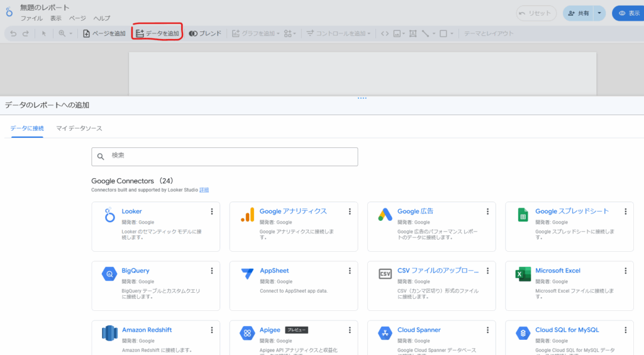The width and height of the screenshot is (644, 355).
Task: Select the Google アナリティクス connector icon
Action: [247, 215]
